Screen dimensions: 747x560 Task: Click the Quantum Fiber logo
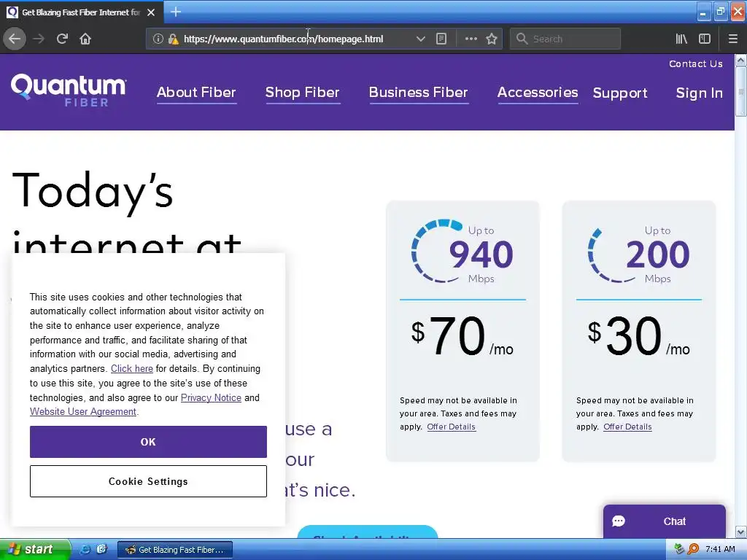[68, 90]
